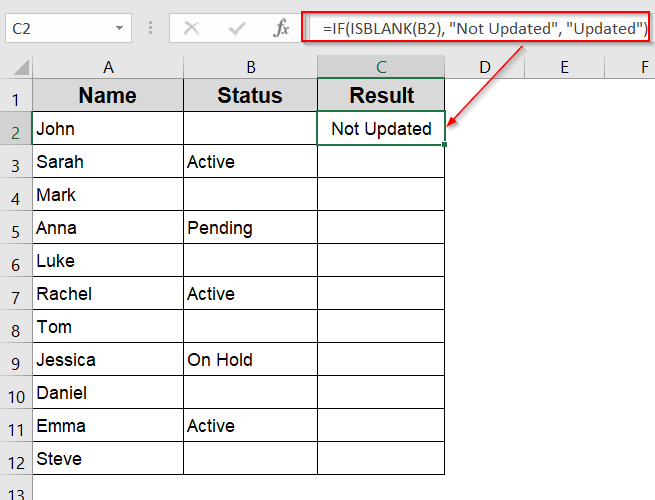The image size is (655, 500).
Task: Select column E header
Action: click(564, 67)
